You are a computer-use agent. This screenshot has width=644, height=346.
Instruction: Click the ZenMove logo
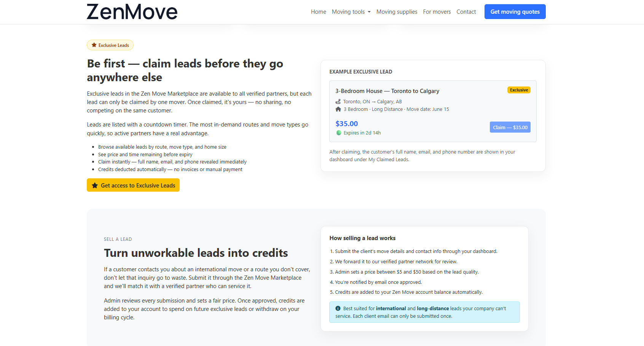[132, 12]
